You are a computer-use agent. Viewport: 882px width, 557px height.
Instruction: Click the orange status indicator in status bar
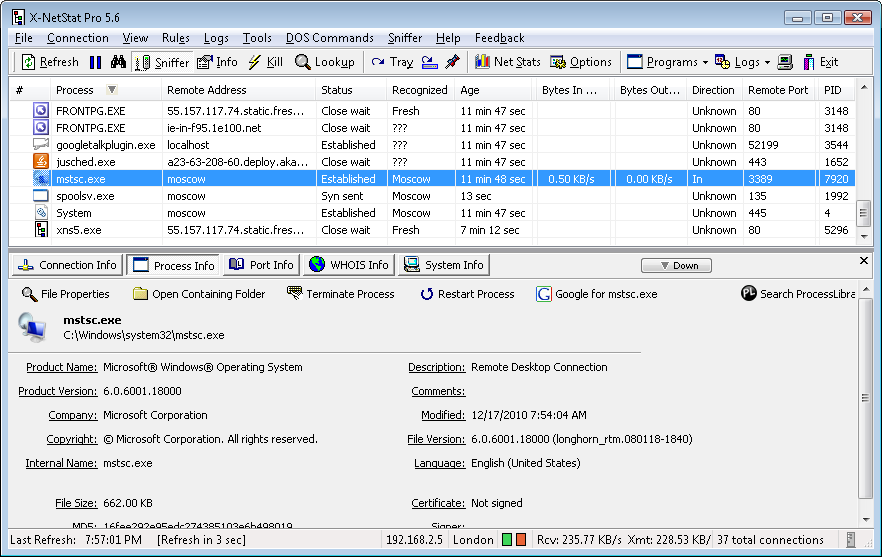pos(521,540)
